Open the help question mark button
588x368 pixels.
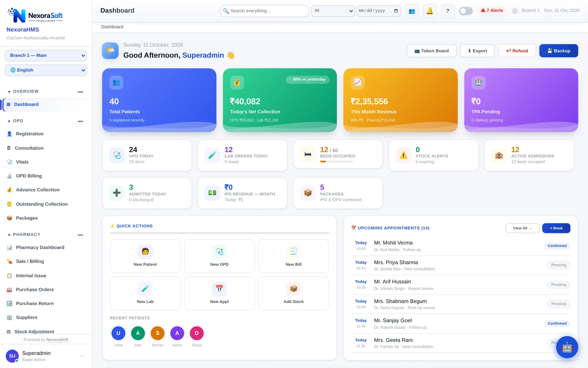(448, 11)
